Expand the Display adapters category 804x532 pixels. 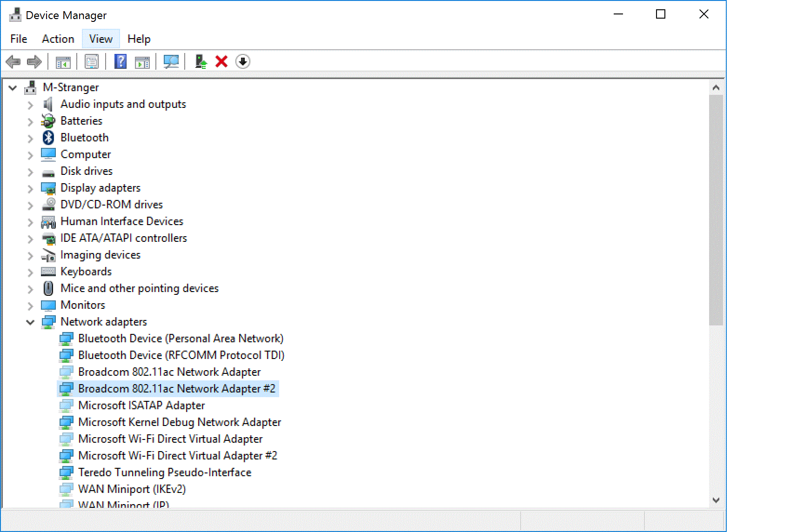coord(30,189)
